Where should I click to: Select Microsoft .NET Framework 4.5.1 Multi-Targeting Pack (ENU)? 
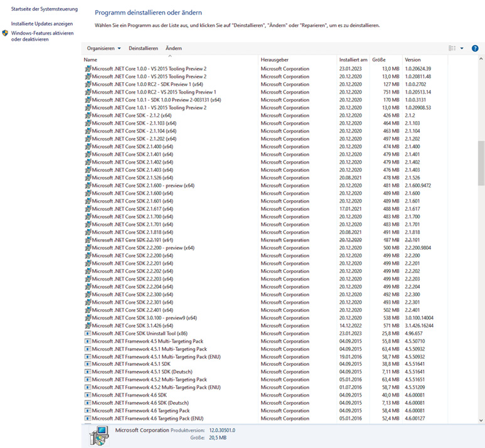click(x=156, y=356)
